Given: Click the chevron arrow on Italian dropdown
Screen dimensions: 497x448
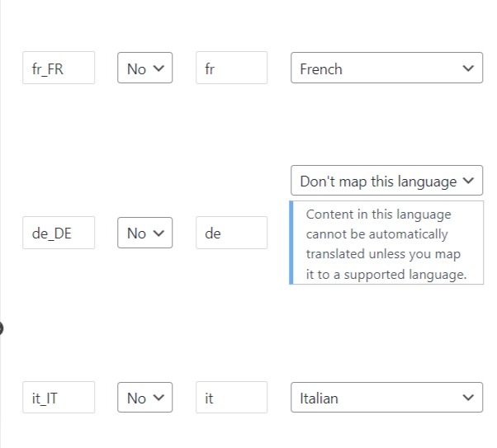Looking at the screenshot, I should pos(469,398).
